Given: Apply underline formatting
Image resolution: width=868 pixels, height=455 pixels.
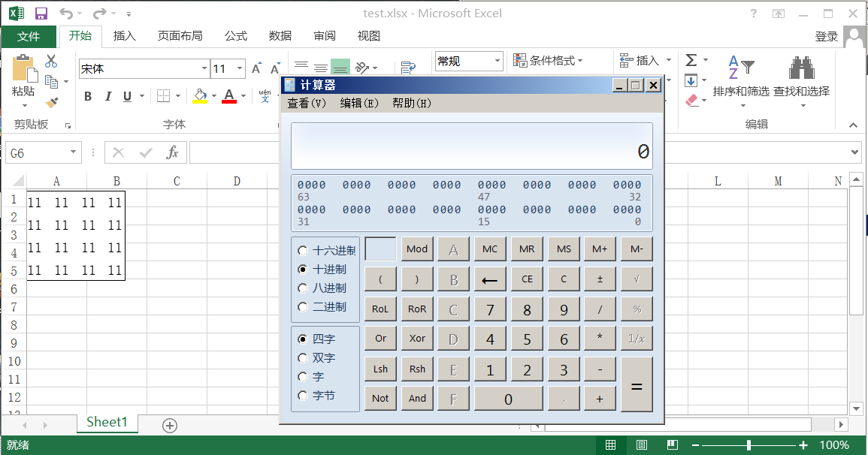Looking at the screenshot, I should (127, 96).
